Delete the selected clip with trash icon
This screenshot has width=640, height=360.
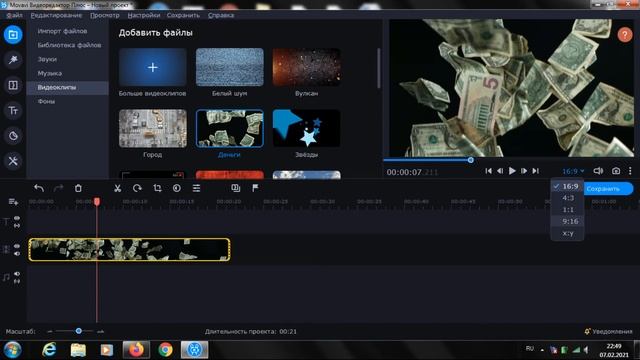[78, 188]
